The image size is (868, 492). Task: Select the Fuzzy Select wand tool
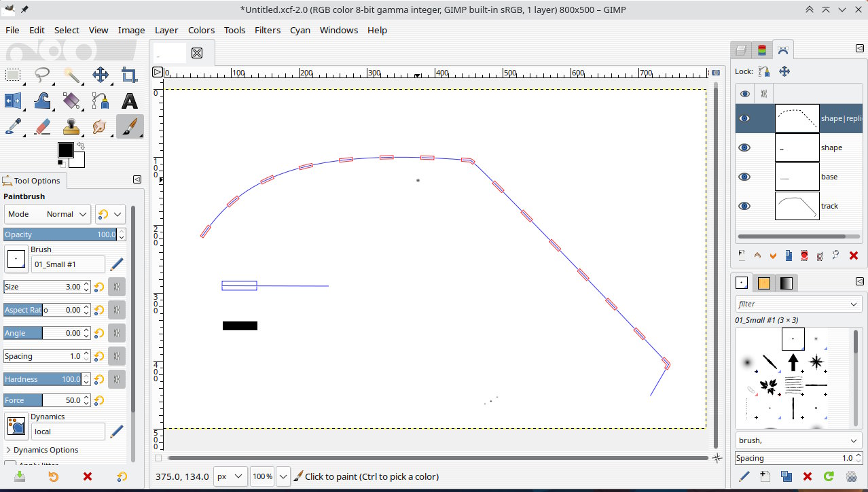point(71,75)
